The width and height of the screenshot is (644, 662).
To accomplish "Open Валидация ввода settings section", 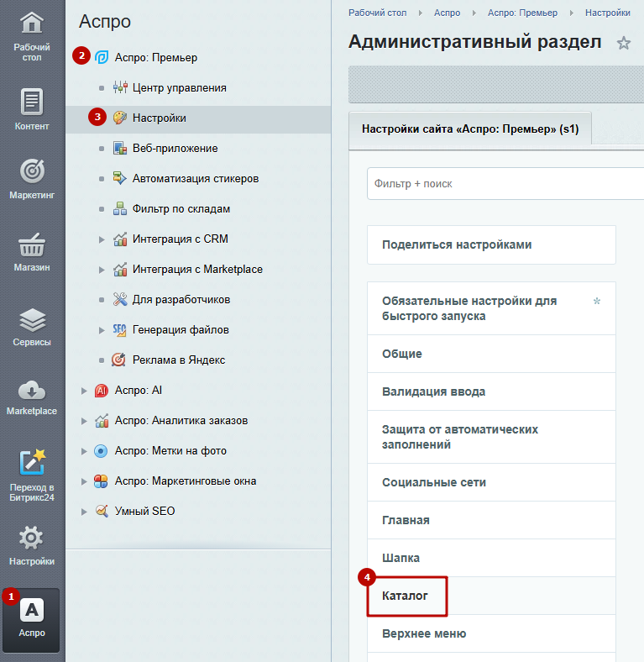I will pos(491,391).
